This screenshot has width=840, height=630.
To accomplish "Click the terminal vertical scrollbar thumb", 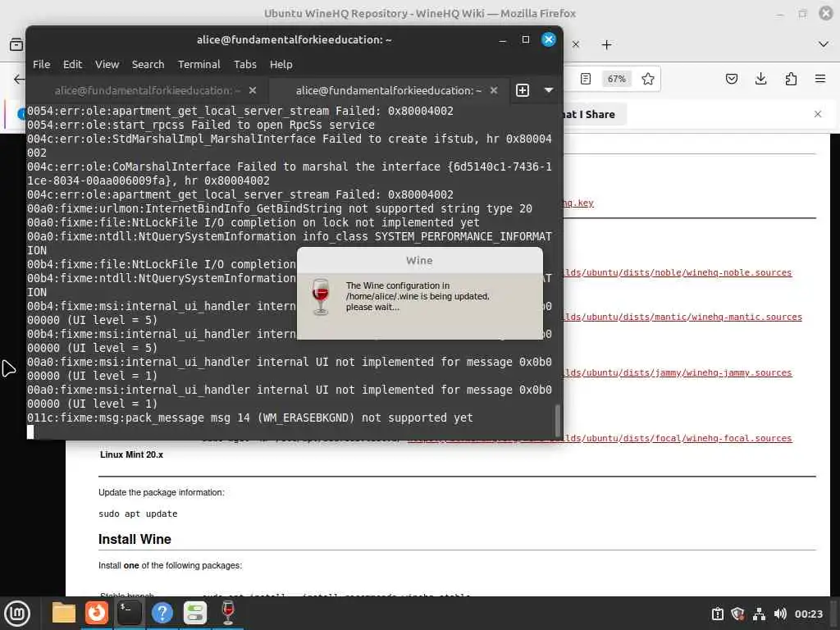I will point(558,421).
